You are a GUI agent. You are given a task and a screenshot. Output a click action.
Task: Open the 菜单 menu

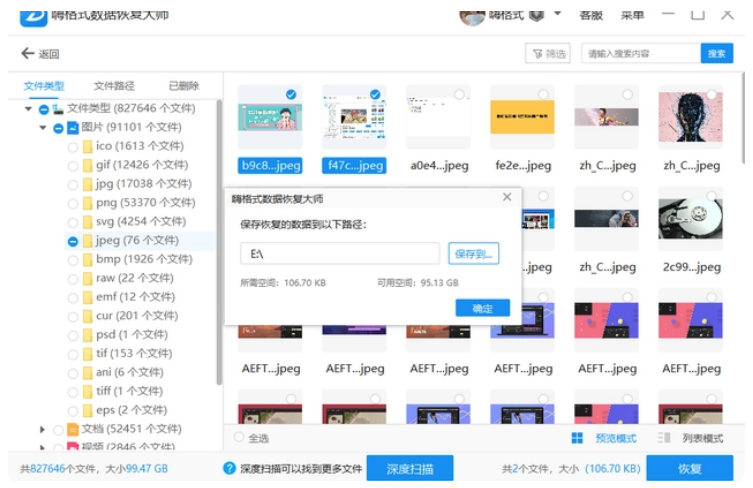click(632, 15)
